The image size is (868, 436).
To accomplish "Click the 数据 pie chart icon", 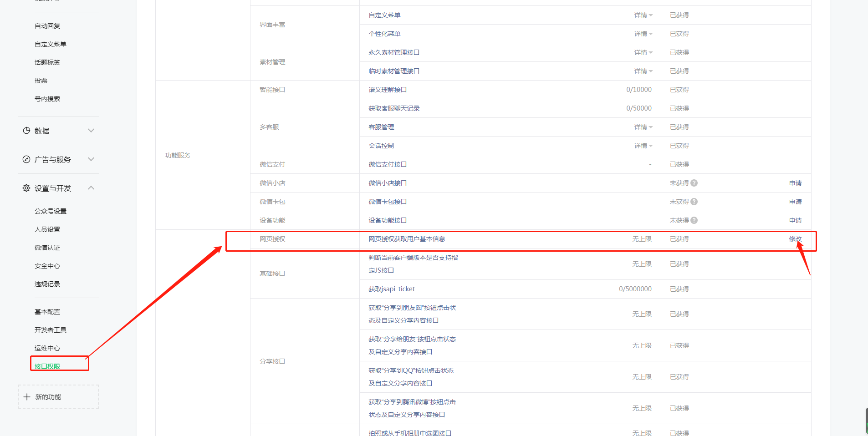I will coord(26,131).
